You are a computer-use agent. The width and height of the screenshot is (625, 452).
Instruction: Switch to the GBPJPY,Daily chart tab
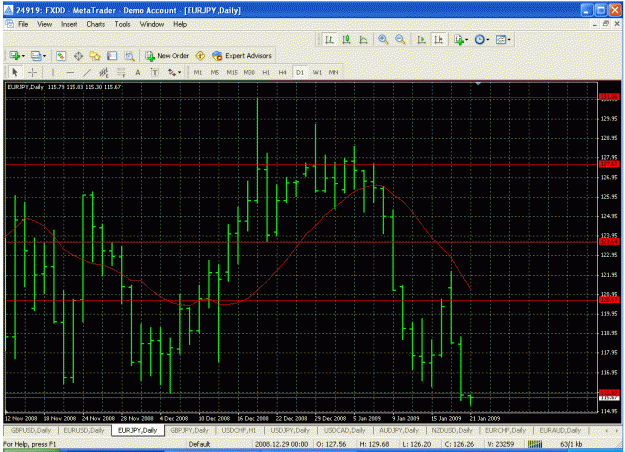[x=189, y=430]
